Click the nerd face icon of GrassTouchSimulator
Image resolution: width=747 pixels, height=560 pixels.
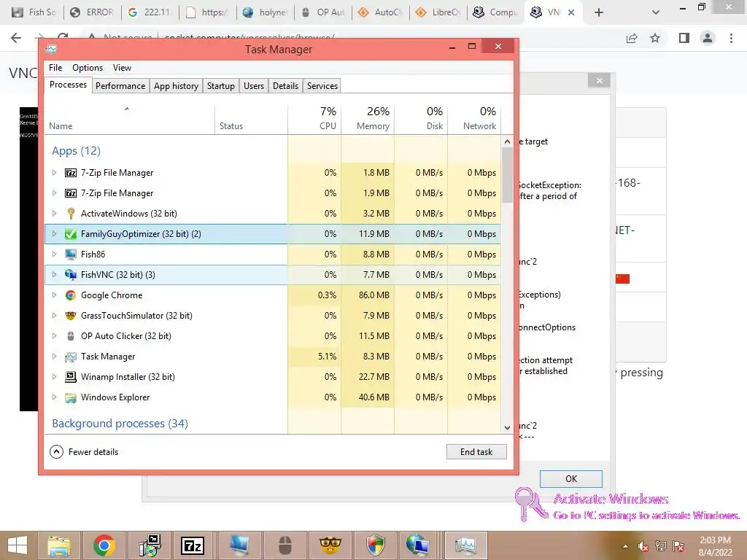pos(71,316)
